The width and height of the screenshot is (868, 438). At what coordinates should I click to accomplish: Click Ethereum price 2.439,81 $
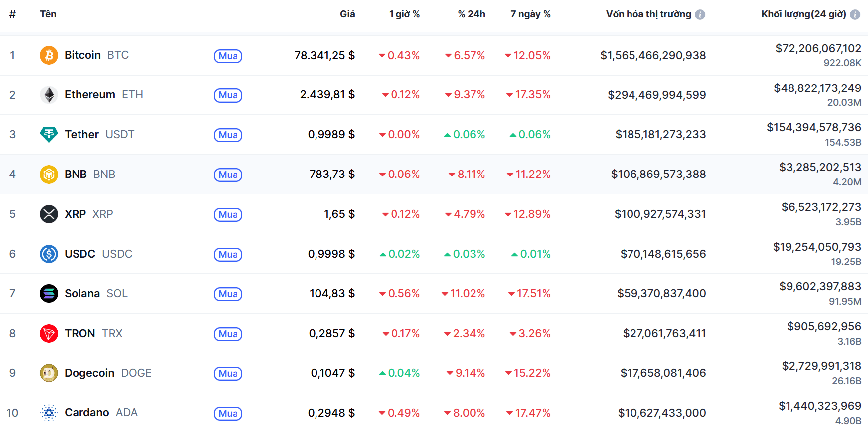tap(327, 94)
